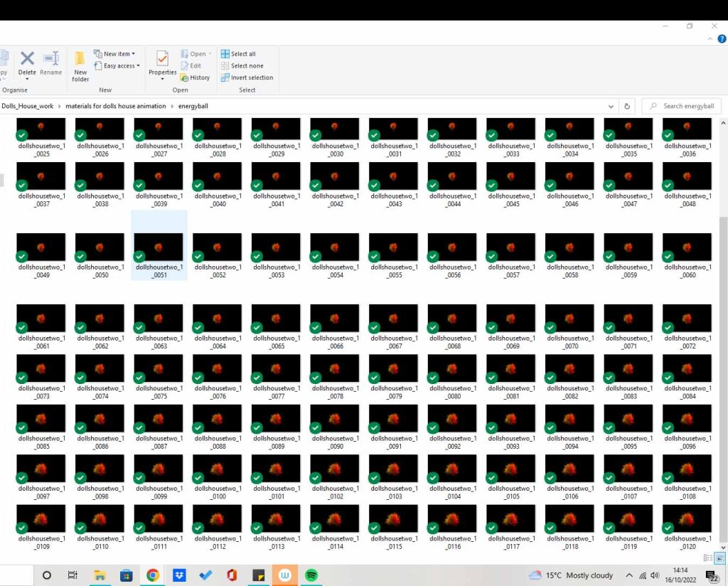Click Invert selection in the ribbon

247,78
